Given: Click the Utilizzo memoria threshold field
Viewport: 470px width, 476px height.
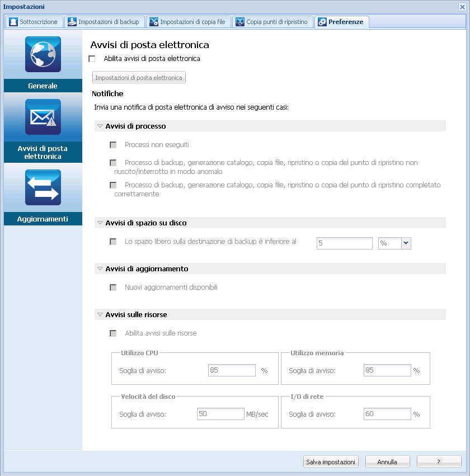Looking at the screenshot, I should coord(387,370).
